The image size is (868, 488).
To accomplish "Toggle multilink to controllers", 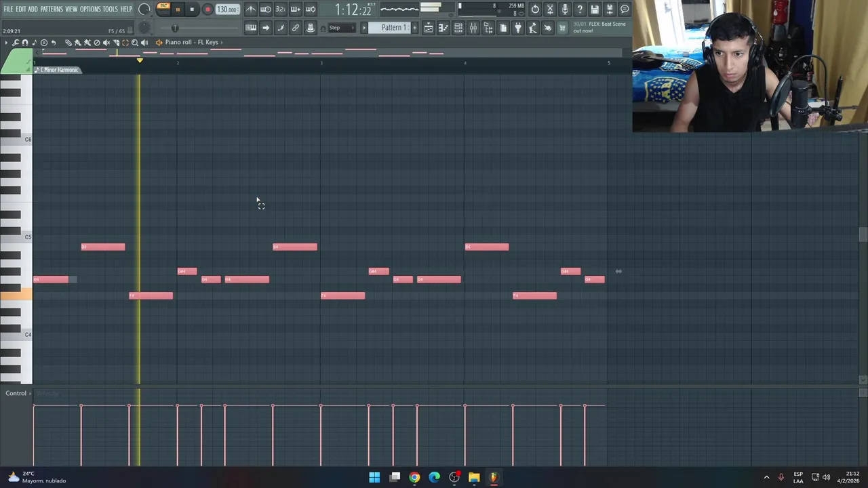I will [311, 28].
